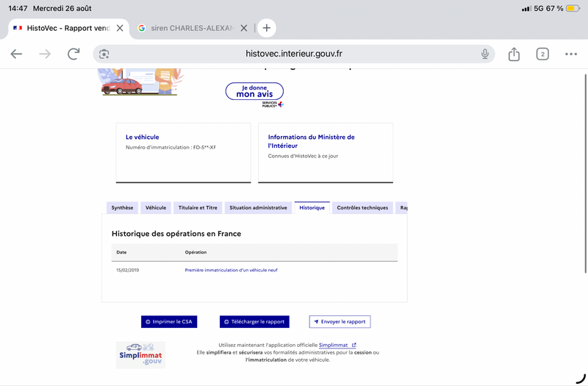Reload the page with the refresh icon
The height and width of the screenshot is (386, 588).
(x=73, y=54)
